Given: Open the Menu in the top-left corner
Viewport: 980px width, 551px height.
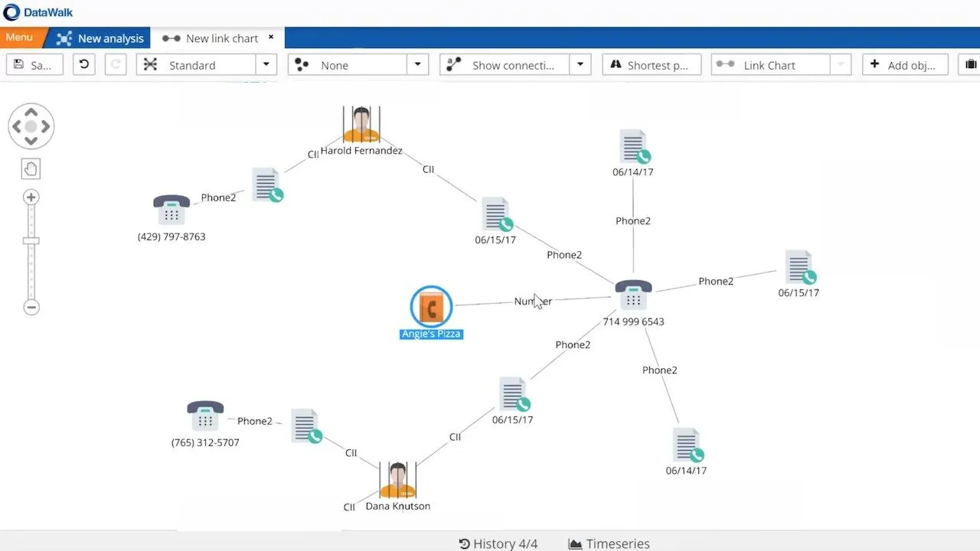Looking at the screenshot, I should coord(19,37).
